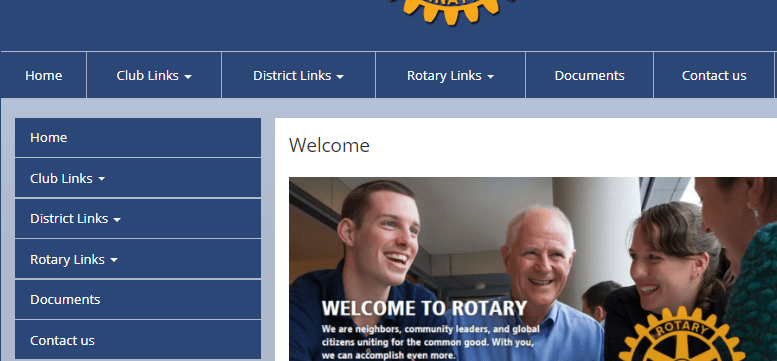Click the caret arrow beside top Club Links

[x=188, y=77]
